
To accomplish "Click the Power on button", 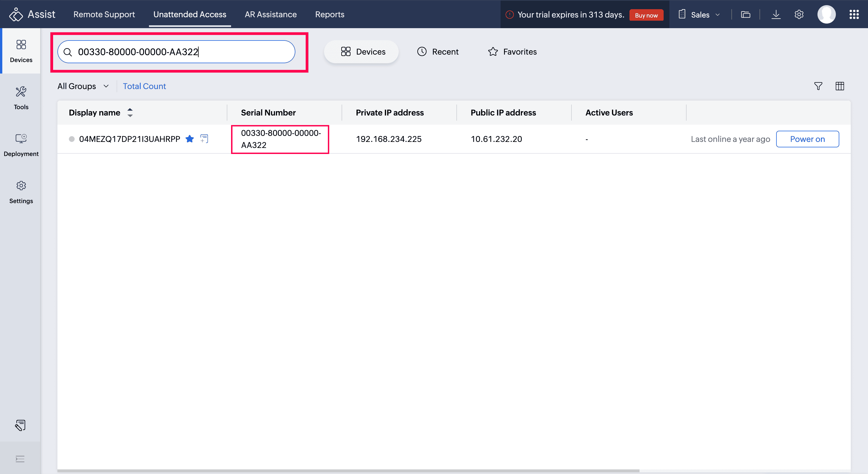I will pos(807,139).
